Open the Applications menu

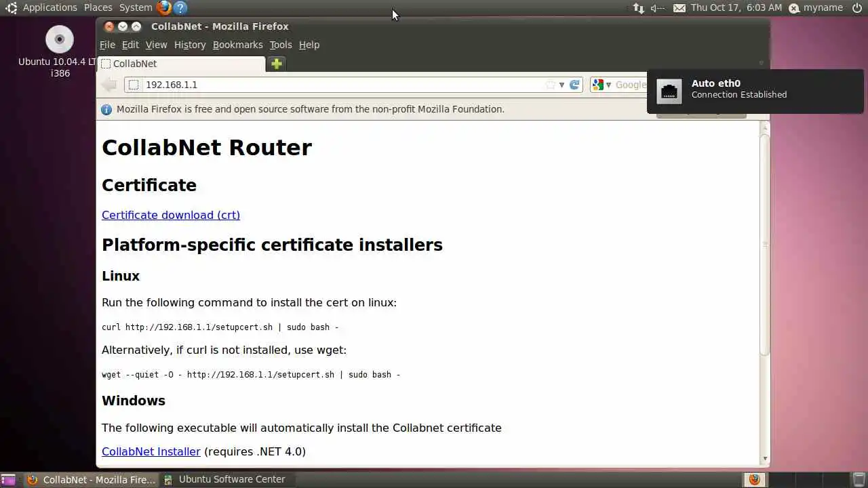pyautogui.click(x=50, y=8)
